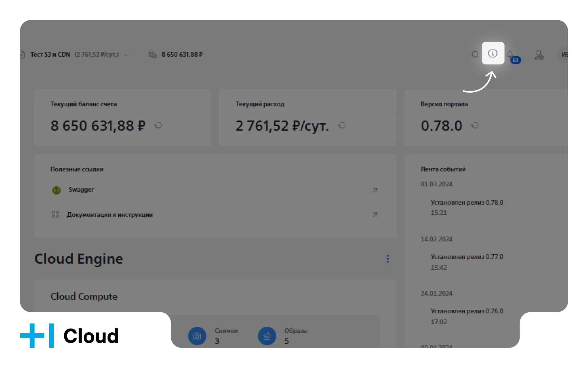This screenshot has height=368, width=588.
Task: Open Cloud Engine three-dots menu
Action: click(388, 259)
